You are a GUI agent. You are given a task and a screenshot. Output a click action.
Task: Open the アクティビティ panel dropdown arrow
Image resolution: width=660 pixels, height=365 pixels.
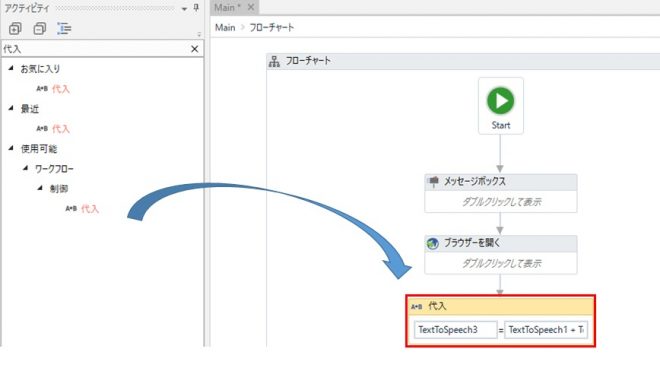click(x=184, y=8)
